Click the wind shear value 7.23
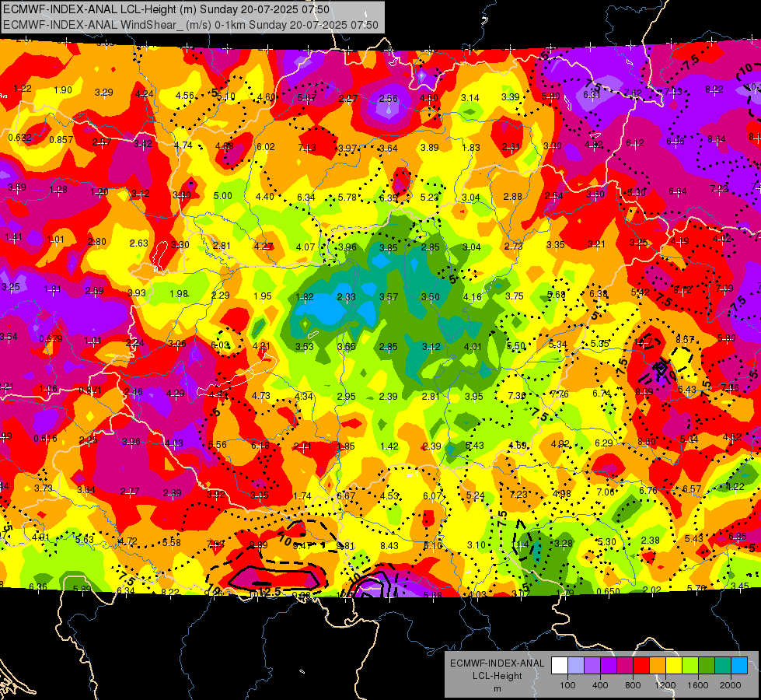761x700 pixels. click(518, 495)
